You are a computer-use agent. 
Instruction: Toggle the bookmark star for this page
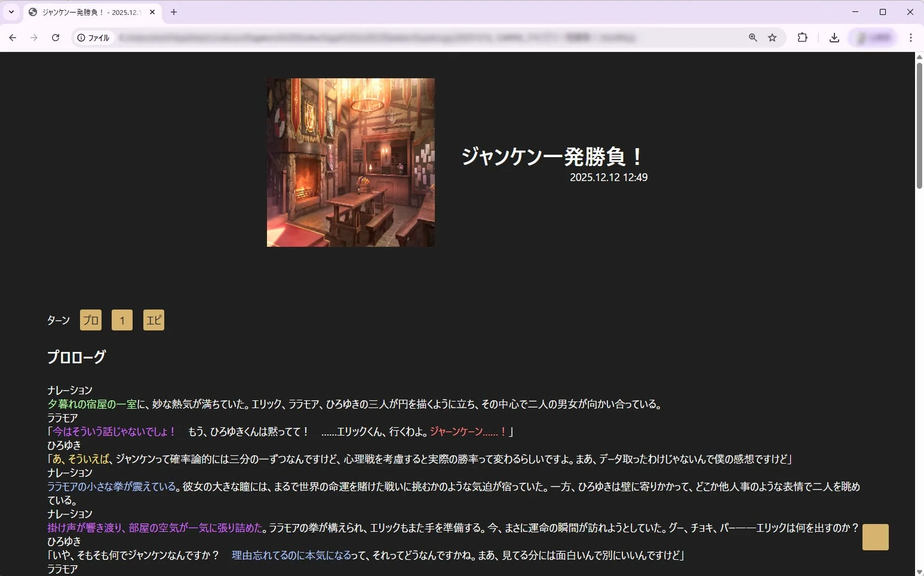tap(773, 37)
